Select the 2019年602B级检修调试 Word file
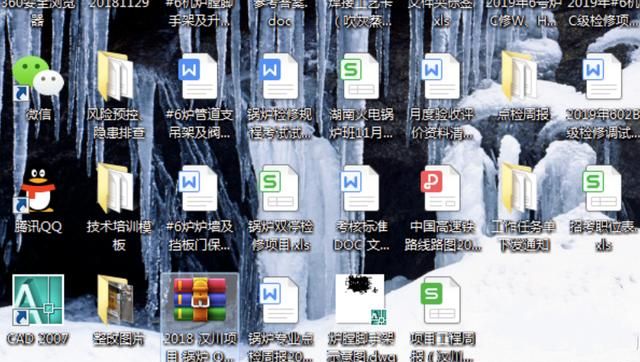This screenshot has width=640, height=362. point(602,77)
